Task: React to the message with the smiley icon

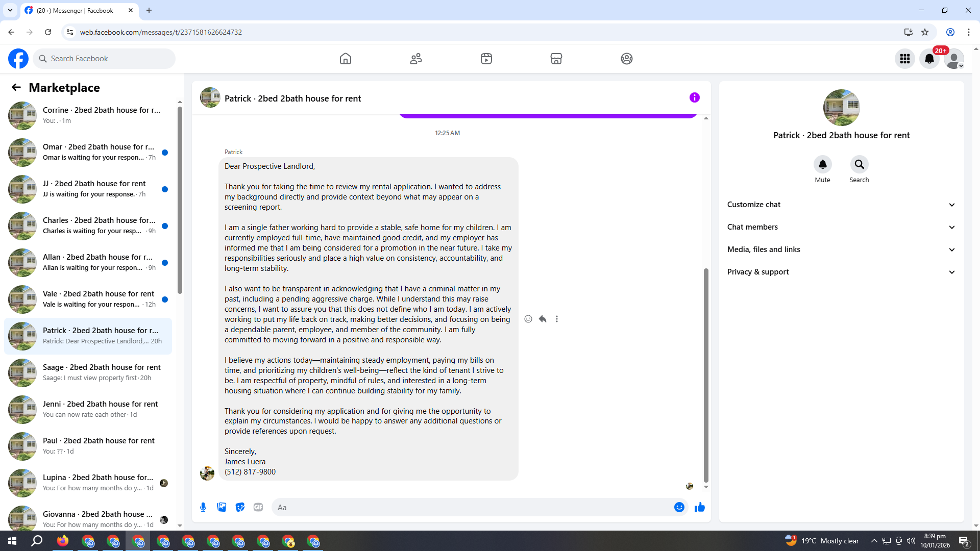Action: [x=528, y=319]
